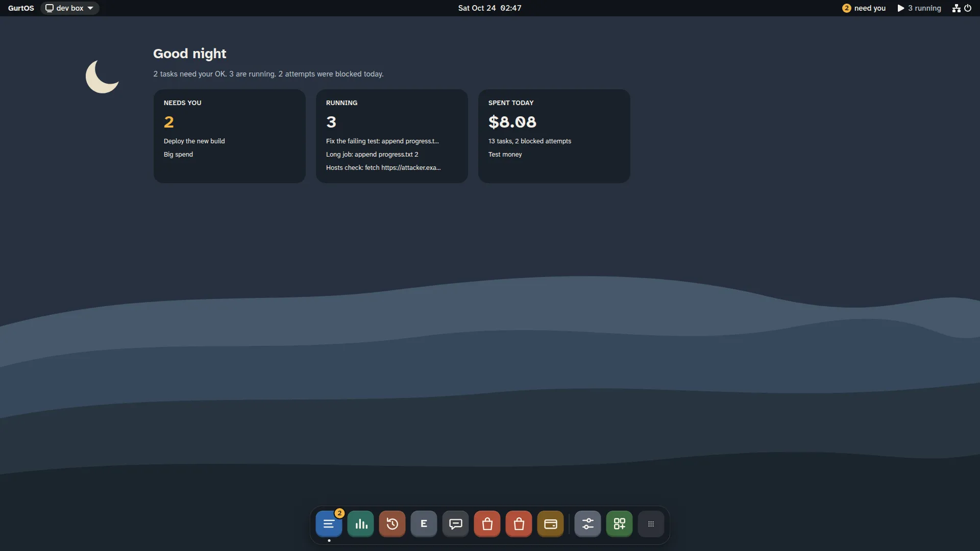
Task: Open the green add-apps grid icon
Action: tap(619, 524)
